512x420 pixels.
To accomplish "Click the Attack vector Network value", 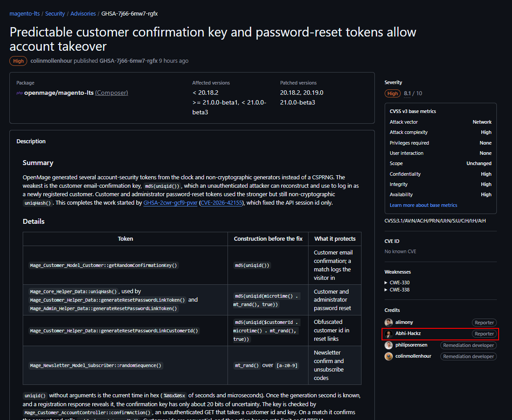I will (x=482, y=122).
